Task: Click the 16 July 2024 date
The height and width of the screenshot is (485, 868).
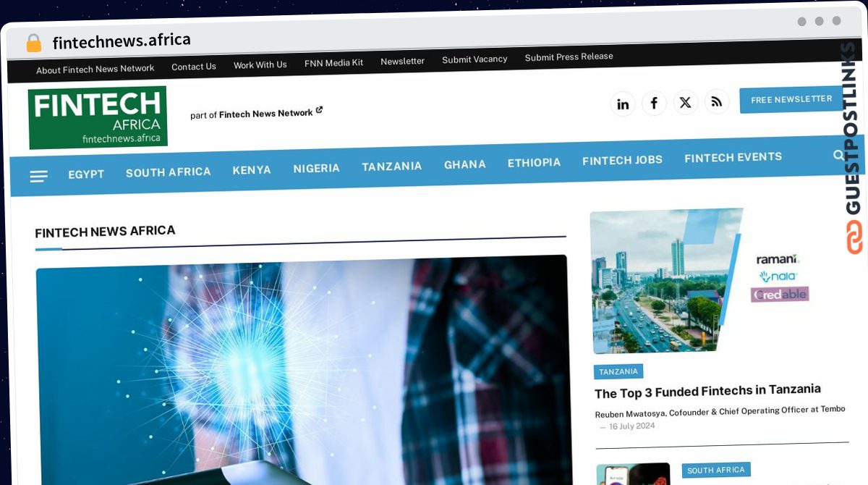Action: tap(631, 426)
